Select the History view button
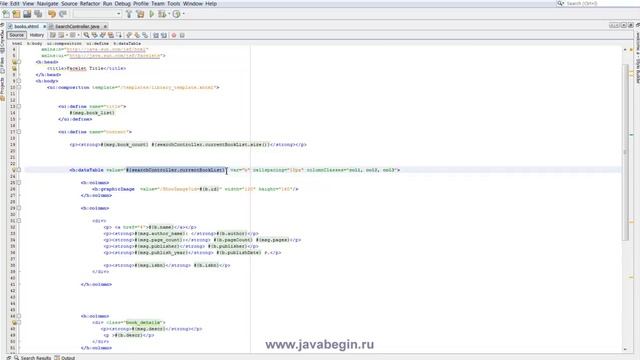Image resolution: width=640 pixels, height=360 pixels. tap(36, 35)
